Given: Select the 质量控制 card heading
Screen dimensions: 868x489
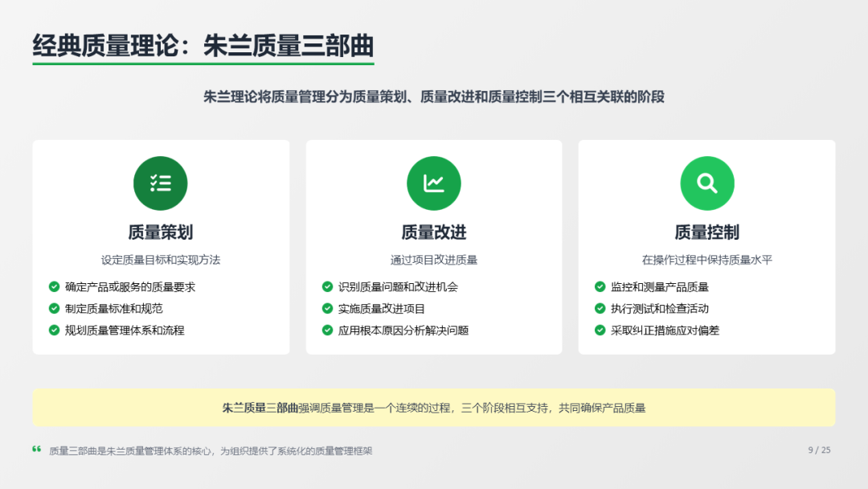Looking at the screenshot, I should click(x=707, y=232).
